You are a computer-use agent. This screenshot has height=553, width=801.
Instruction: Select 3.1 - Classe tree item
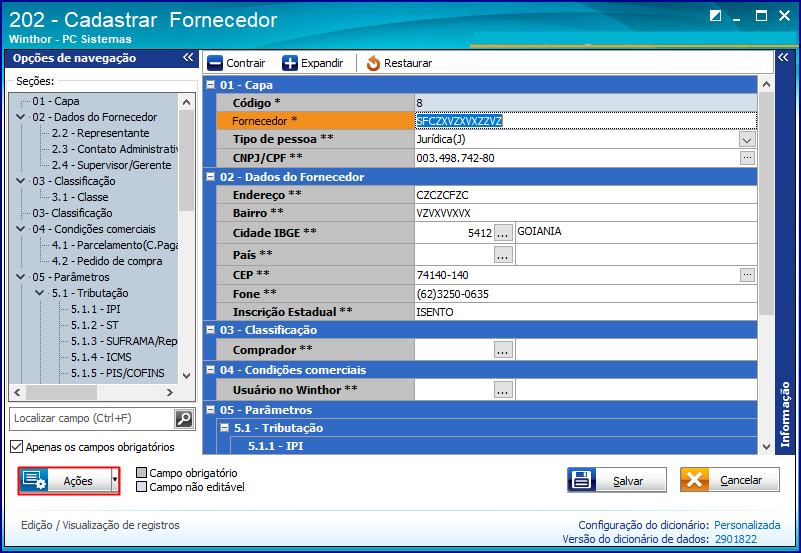pos(80,197)
